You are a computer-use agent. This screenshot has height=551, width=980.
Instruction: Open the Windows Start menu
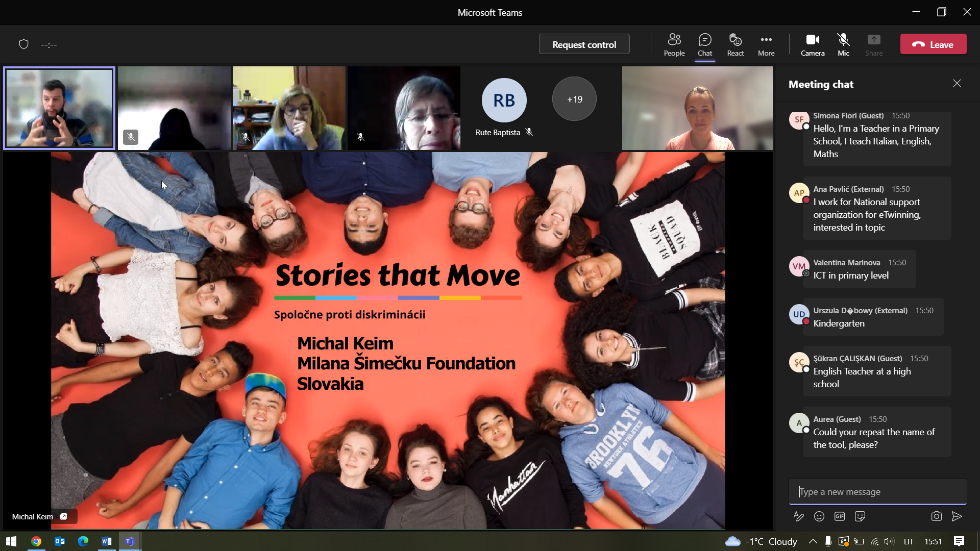coord(11,541)
